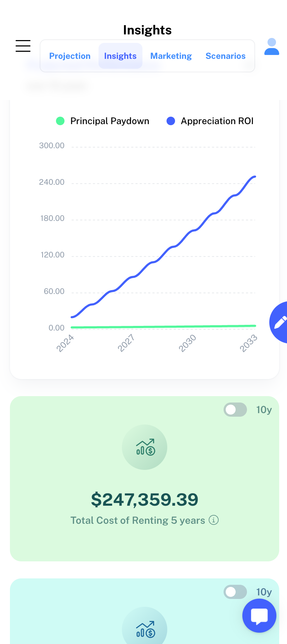Click the 2033 endpoint of Appreciation ROI line
The width and height of the screenshot is (287, 644).
[254, 177]
